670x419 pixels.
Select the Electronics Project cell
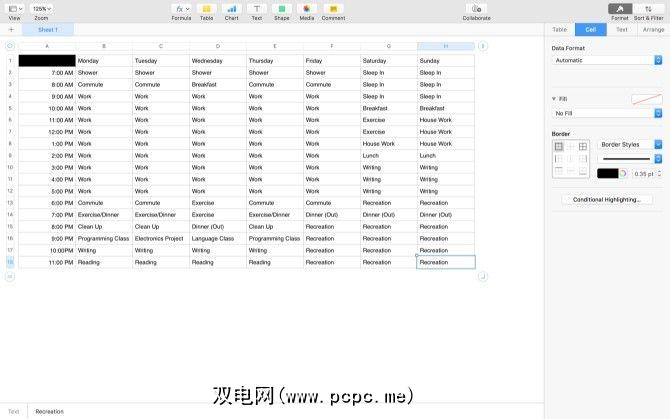(160, 239)
